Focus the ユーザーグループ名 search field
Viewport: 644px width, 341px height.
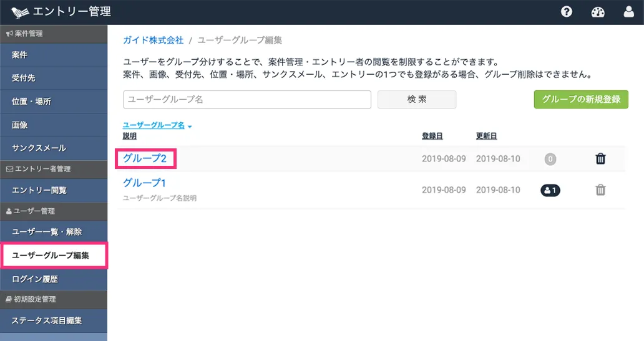pyautogui.click(x=247, y=100)
